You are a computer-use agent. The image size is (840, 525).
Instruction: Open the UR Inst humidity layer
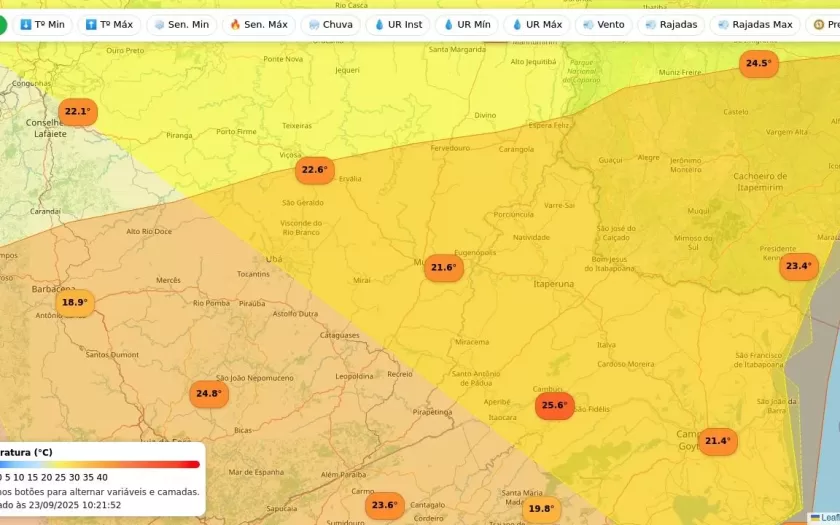click(398, 24)
